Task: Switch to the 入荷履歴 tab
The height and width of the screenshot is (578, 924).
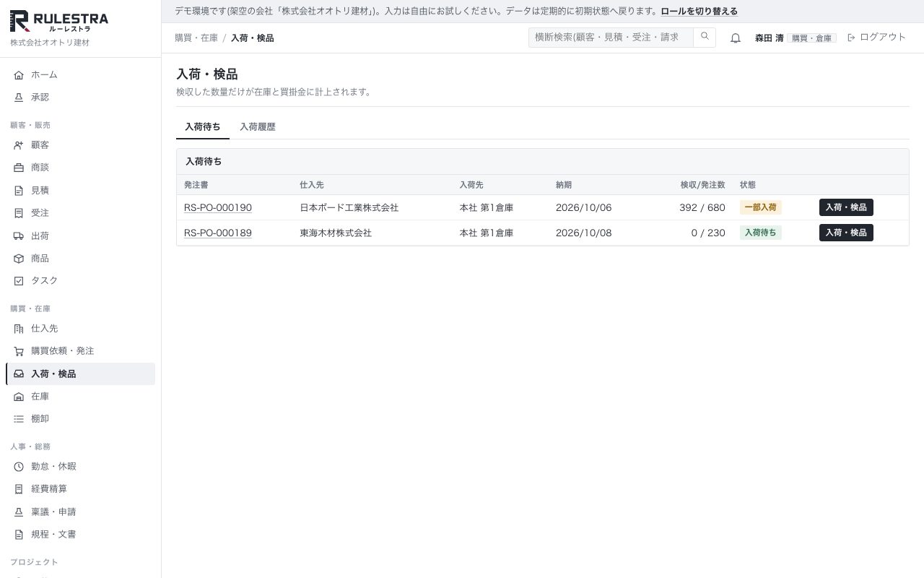Action: [x=258, y=127]
